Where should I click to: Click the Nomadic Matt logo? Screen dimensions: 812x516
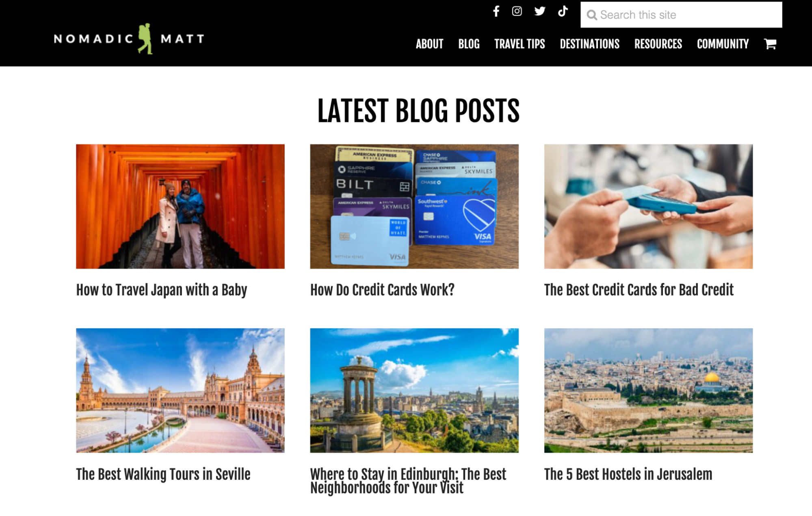click(129, 39)
